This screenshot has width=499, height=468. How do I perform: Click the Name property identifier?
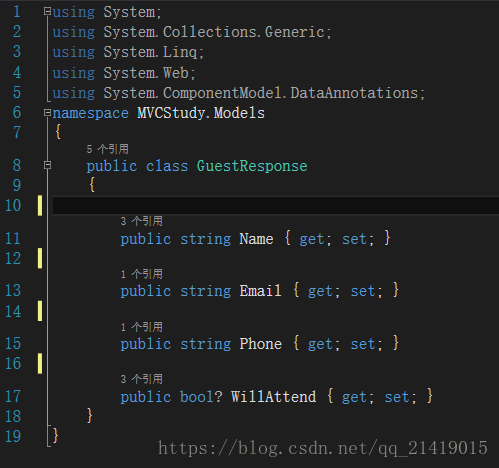pos(256,239)
